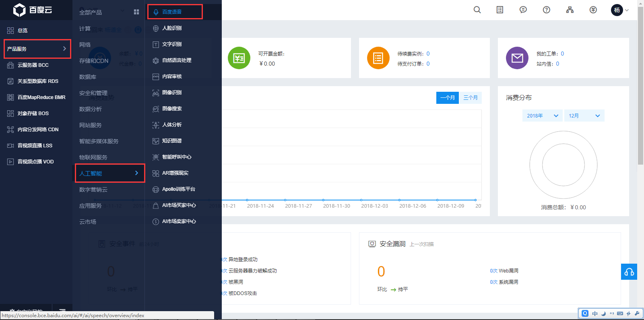644x320 pixels.
Task: Click the 云服务器 BCC sidebar icon
Action: click(x=10, y=65)
